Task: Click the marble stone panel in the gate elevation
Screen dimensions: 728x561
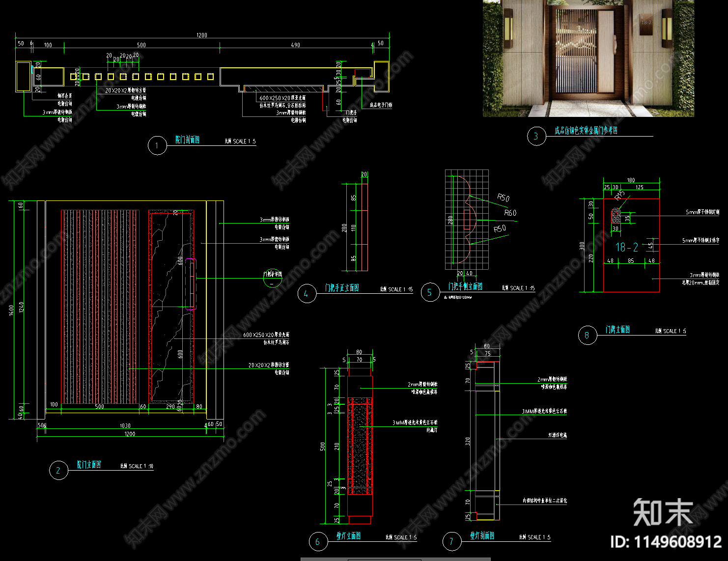Action: pyautogui.click(x=171, y=307)
